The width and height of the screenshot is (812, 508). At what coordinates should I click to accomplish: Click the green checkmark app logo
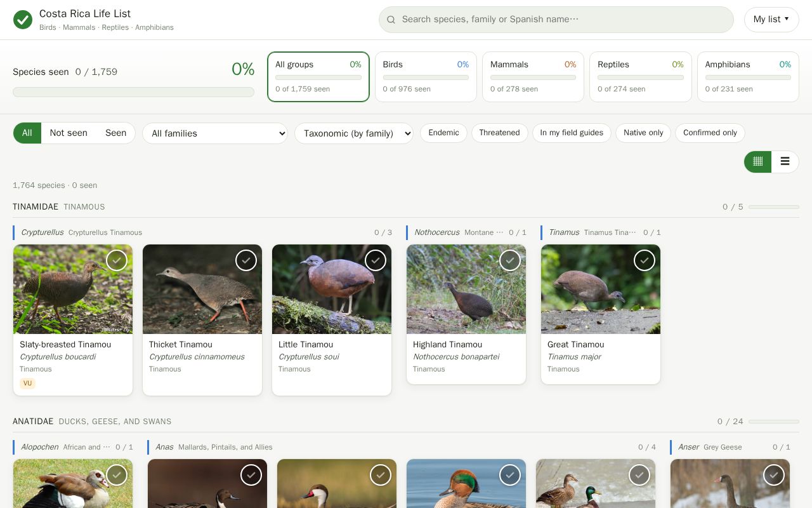pyautogui.click(x=23, y=20)
